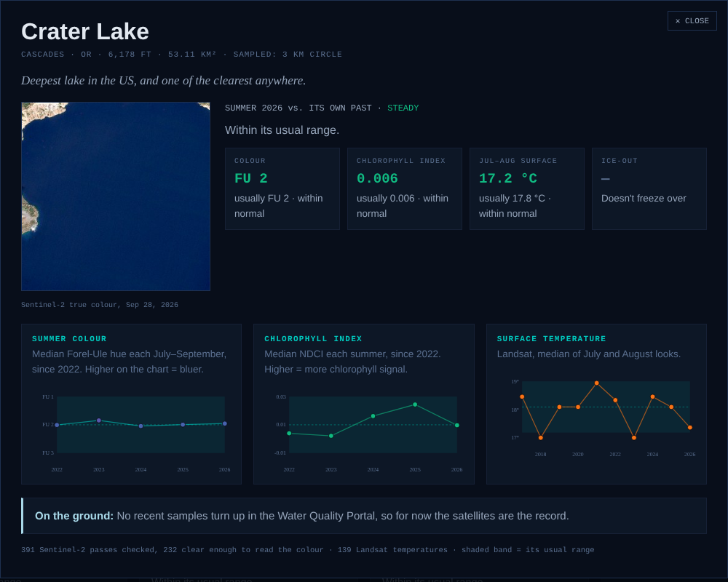Click the "On the ground:" note label
728x582 pixels.
click(74, 516)
